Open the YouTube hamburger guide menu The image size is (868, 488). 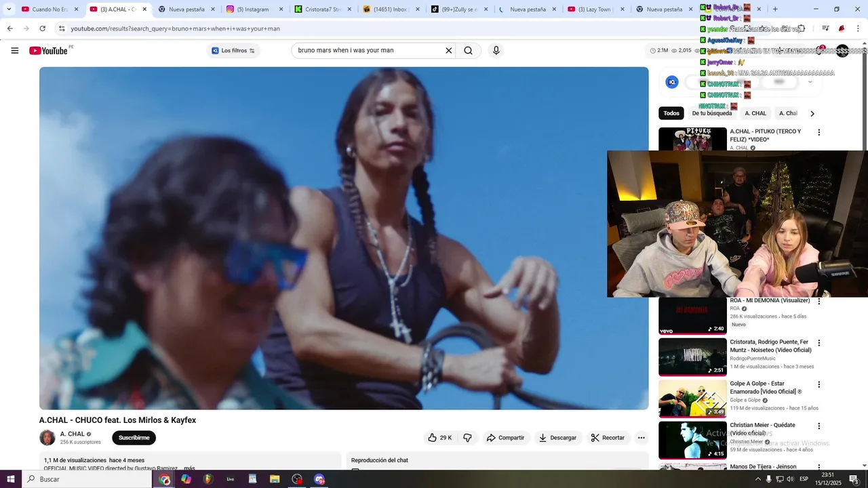(x=15, y=51)
